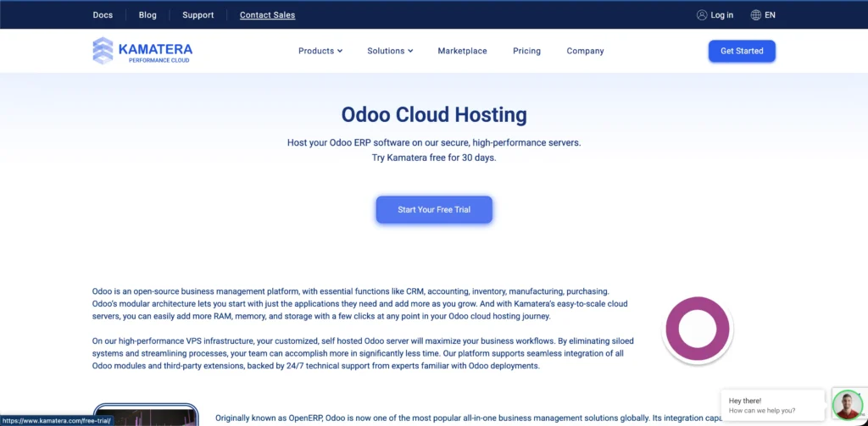Open the chat agent avatar
This screenshot has height=426, width=868.
point(847,405)
